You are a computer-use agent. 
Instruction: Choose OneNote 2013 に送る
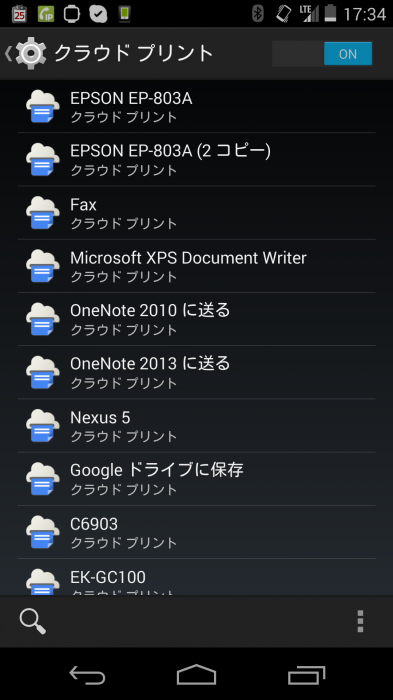coord(196,372)
